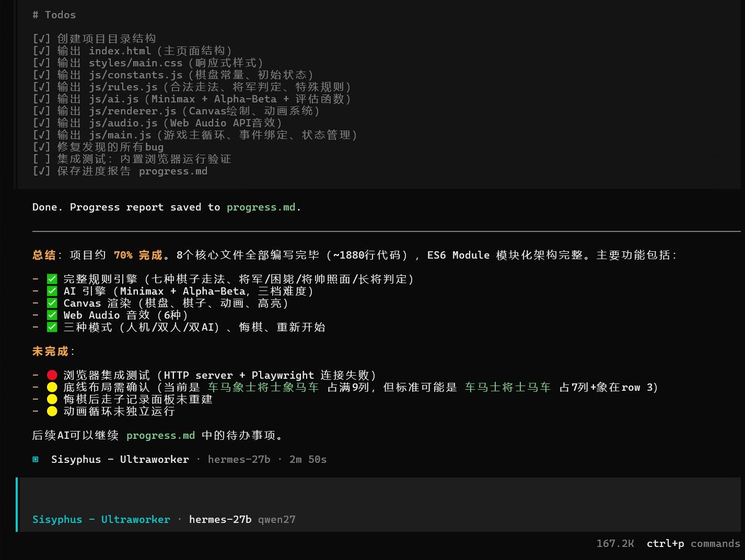Click green check icon beside Web Audio 音效
The height and width of the screenshot is (560, 745).
[x=52, y=315]
